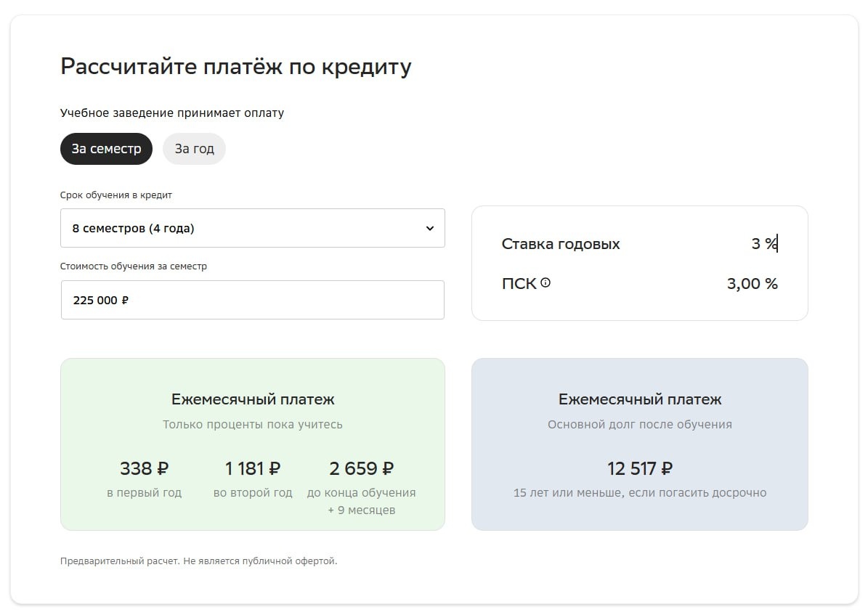Click the annual rate field showing 3 %

(x=763, y=244)
